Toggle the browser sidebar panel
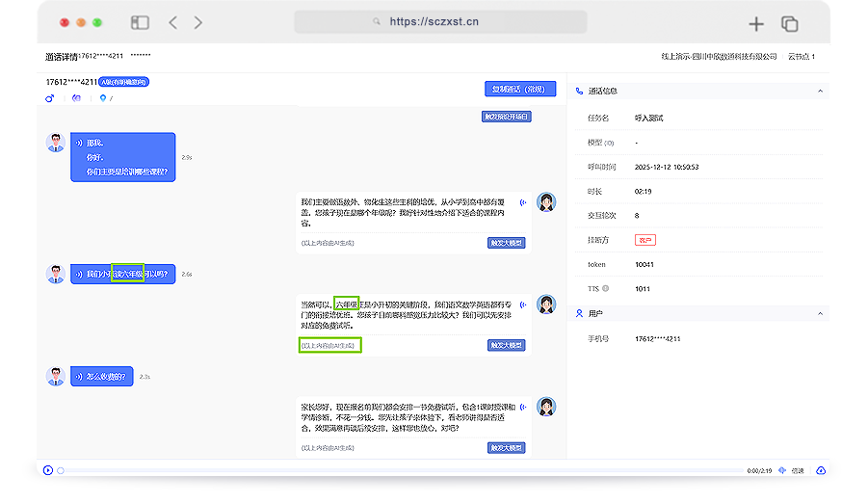 141,22
